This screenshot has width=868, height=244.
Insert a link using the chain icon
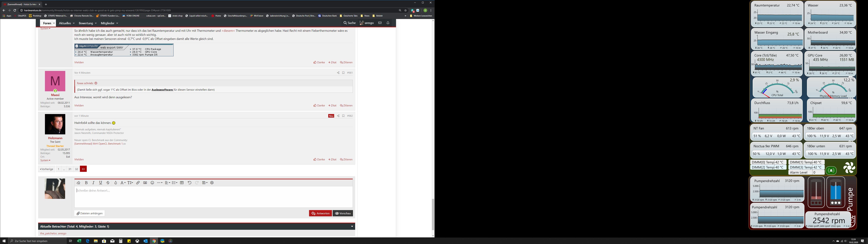coord(138,183)
